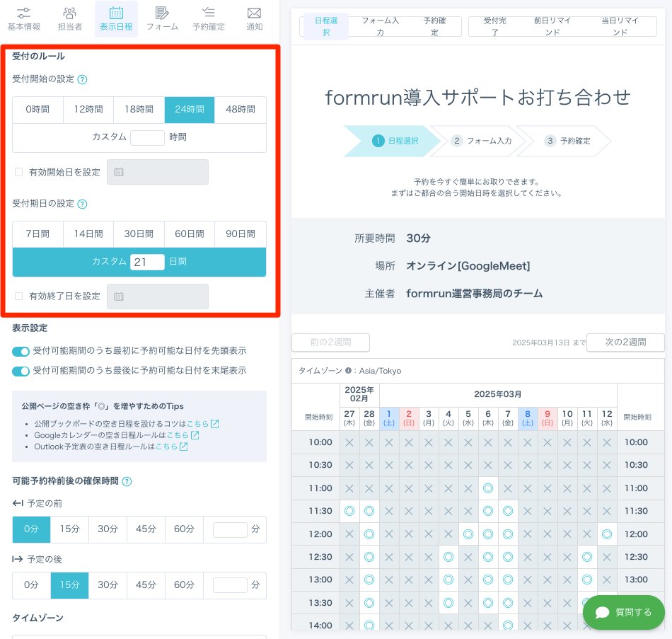The height and width of the screenshot is (639, 672).
Task: Click the custom 時間 input field
Action: (x=147, y=138)
